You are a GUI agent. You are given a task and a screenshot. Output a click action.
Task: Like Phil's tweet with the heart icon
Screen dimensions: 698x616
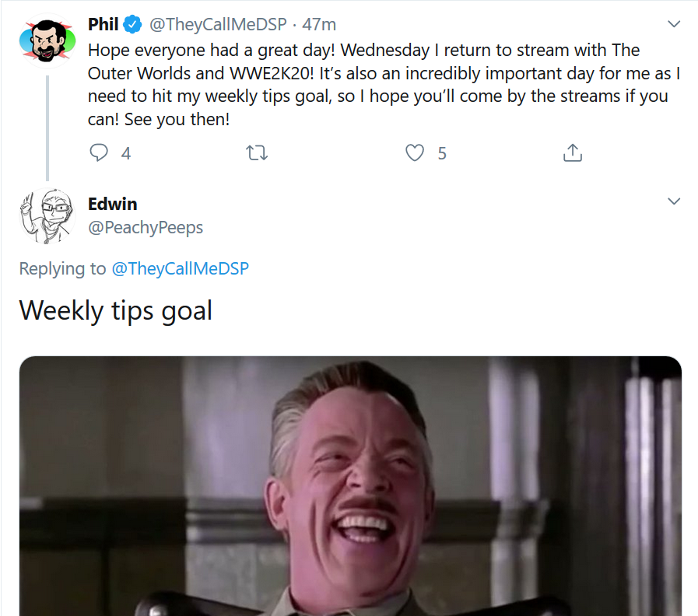point(415,152)
